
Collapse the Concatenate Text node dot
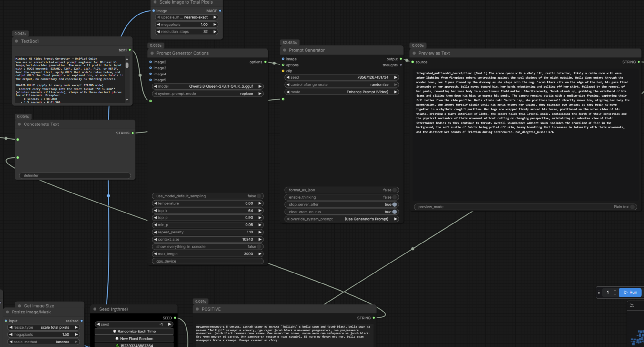coord(19,124)
